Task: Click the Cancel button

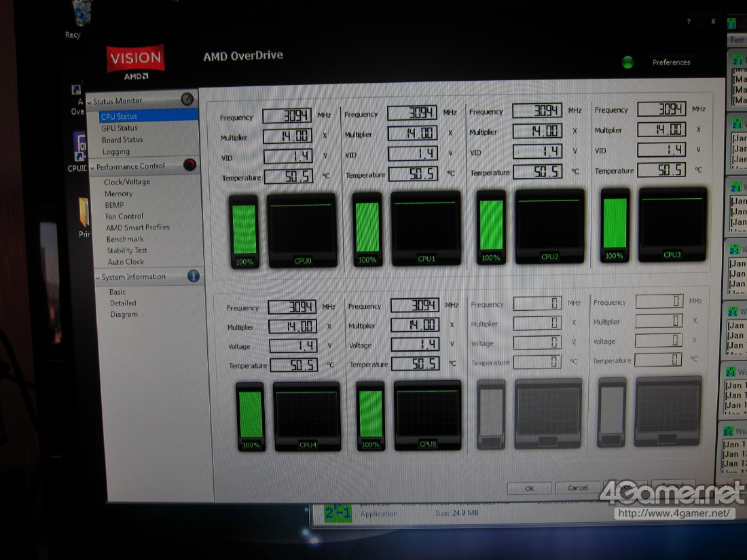Action: pyautogui.click(x=577, y=487)
